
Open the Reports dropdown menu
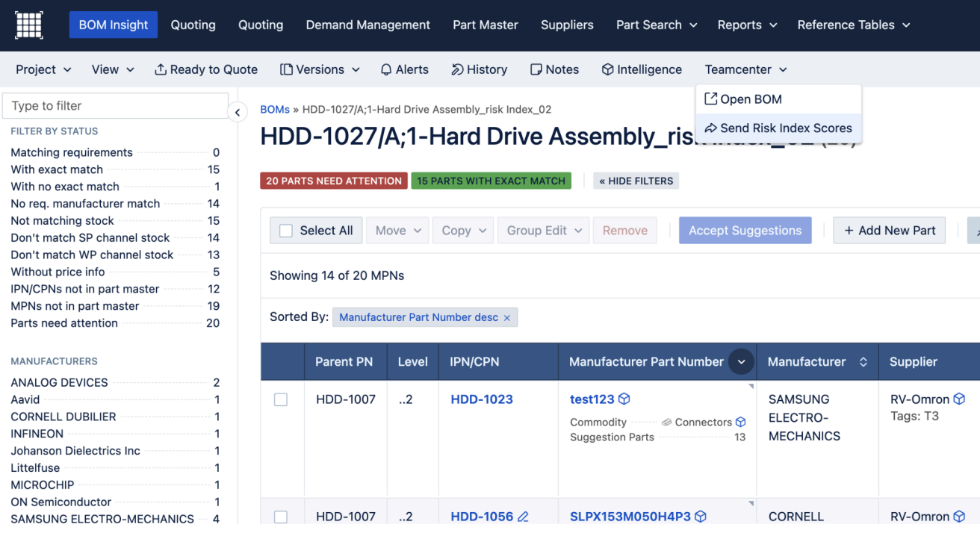(x=747, y=25)
